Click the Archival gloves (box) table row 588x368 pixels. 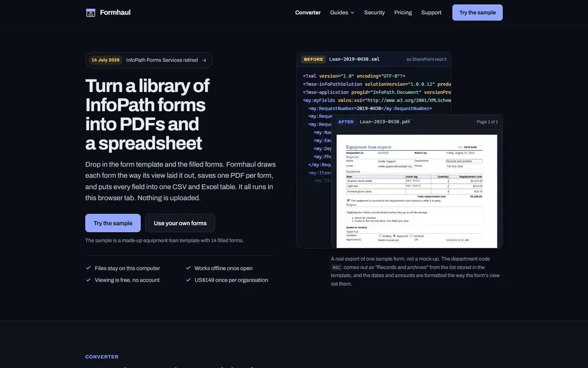(415, 191)
